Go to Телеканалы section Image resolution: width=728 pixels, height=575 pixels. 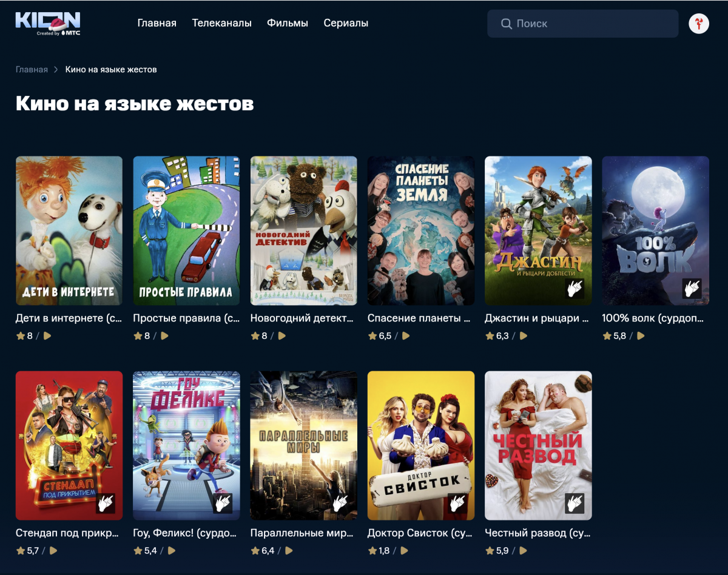(221, 23)
